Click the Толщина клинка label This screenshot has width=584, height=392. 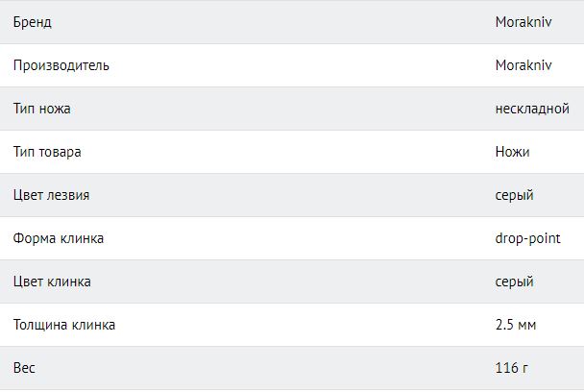(x=64, y=325)
